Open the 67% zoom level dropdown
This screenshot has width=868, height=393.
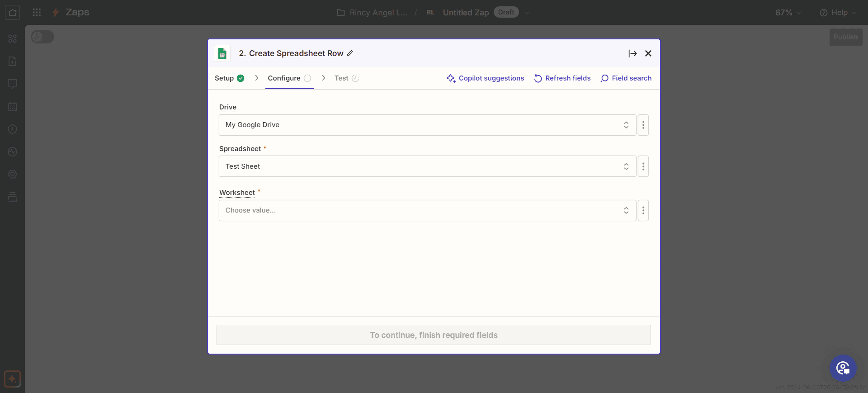788,13
